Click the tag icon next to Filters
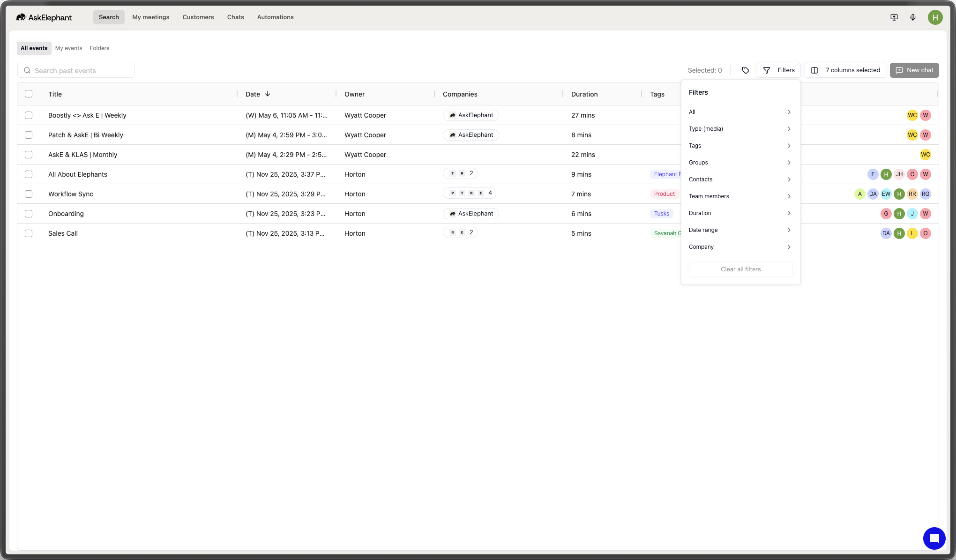 click(x=746, y=70)
